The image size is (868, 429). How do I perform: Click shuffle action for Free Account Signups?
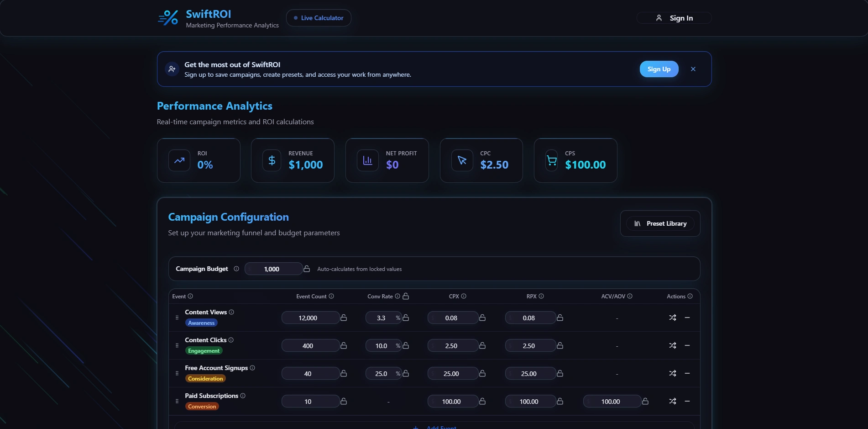673,373
